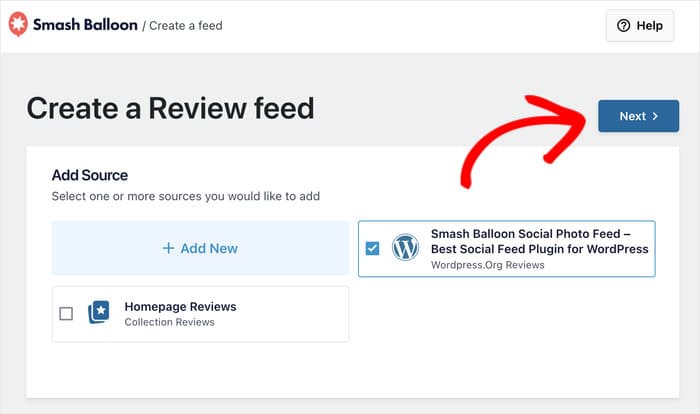The height and width of the screenshot is (414, 700).
Task: Click the Next button
Action: (638, 116)
